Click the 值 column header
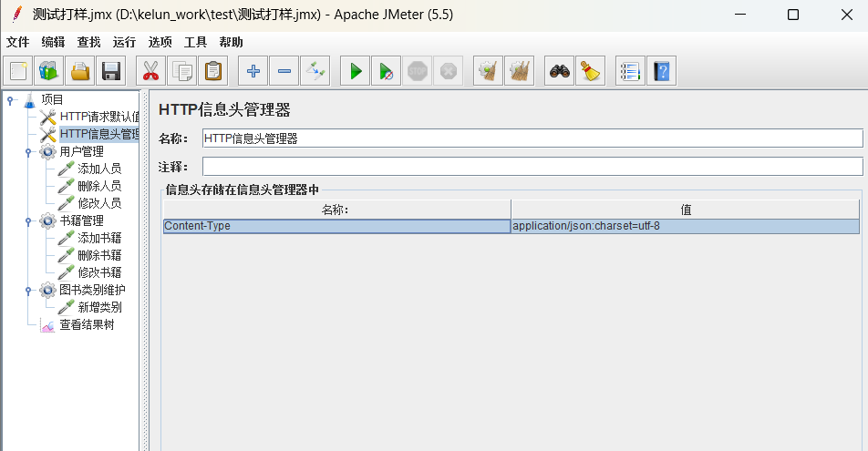Image resolution: width=868 pixels, height=451 pixels. [686, 210]
